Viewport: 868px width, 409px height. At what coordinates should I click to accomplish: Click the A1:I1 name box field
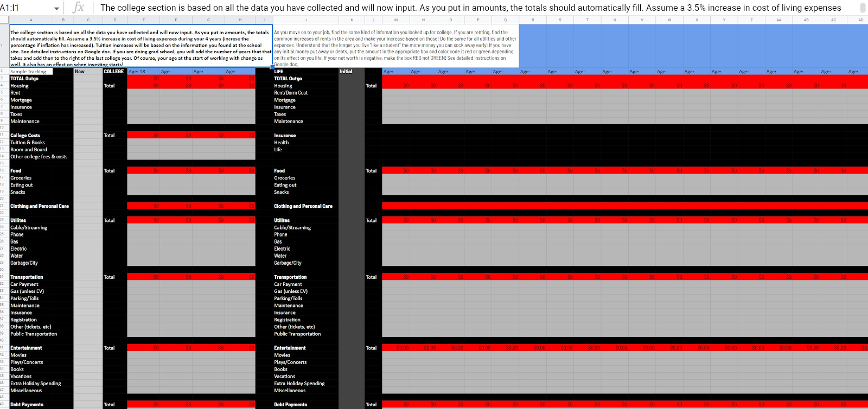[x=27, y=8]
